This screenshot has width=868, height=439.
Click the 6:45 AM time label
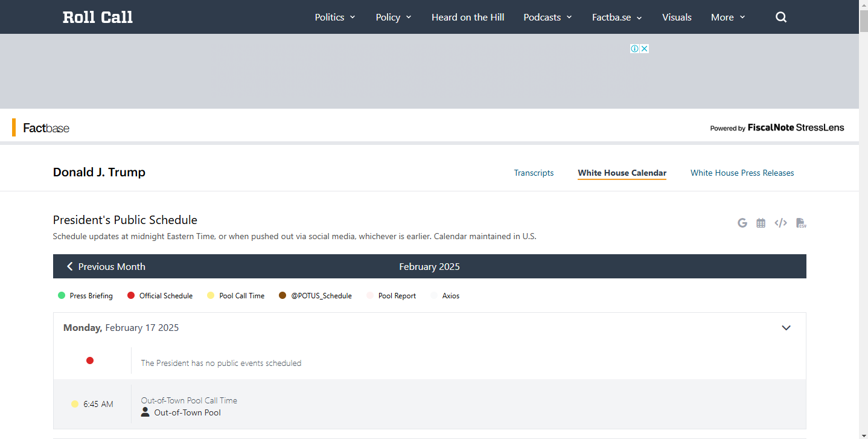(98, 404)
